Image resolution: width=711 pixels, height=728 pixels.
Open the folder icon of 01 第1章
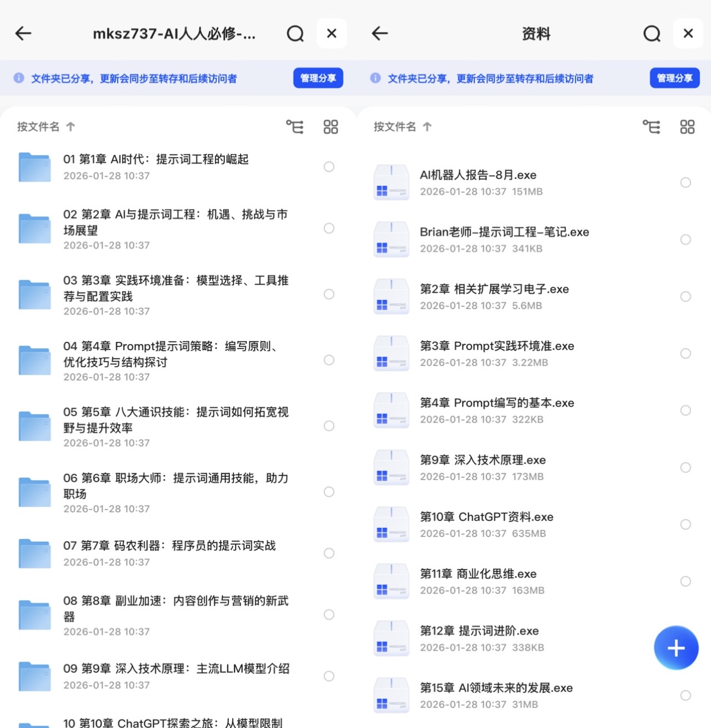pos(34,167)
